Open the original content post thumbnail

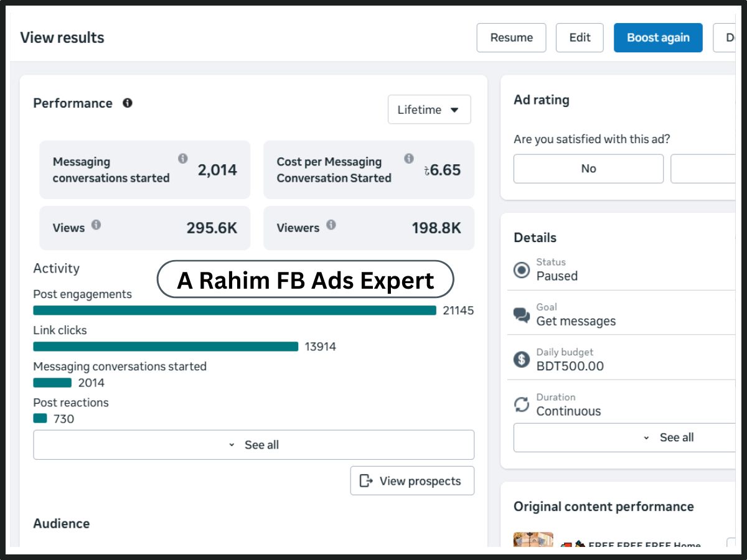(x=533, y=539)
